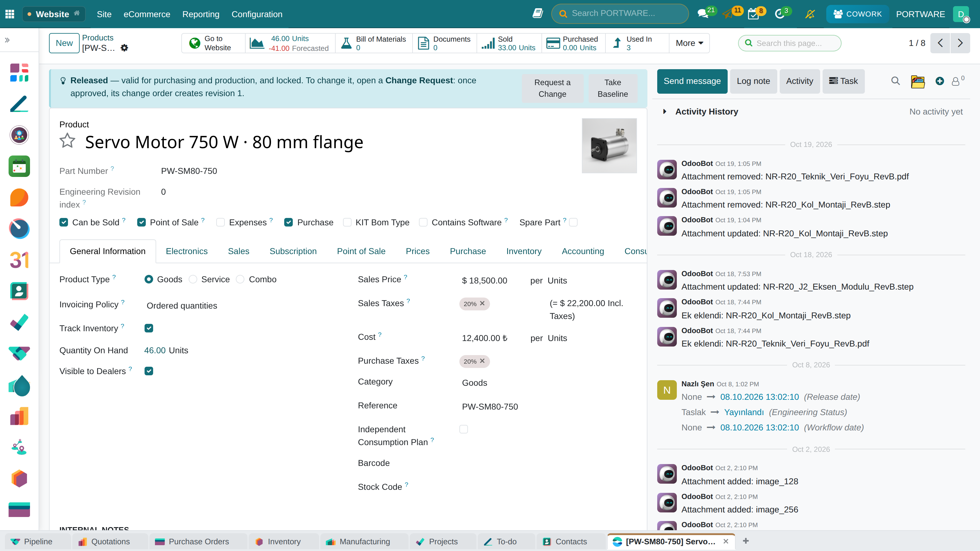This screenshot has width=980, height=551.
Task: Click the Request a Change button
Action: pos(552,88)
